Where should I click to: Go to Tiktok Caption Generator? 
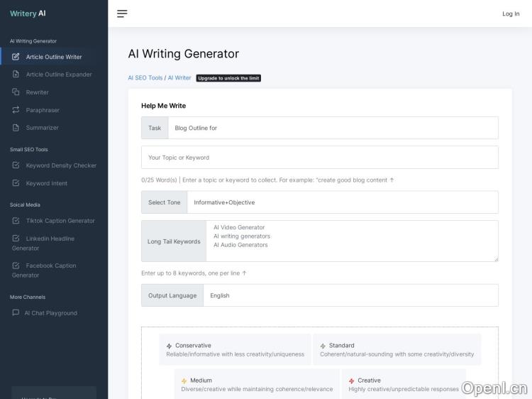point(60,221)
